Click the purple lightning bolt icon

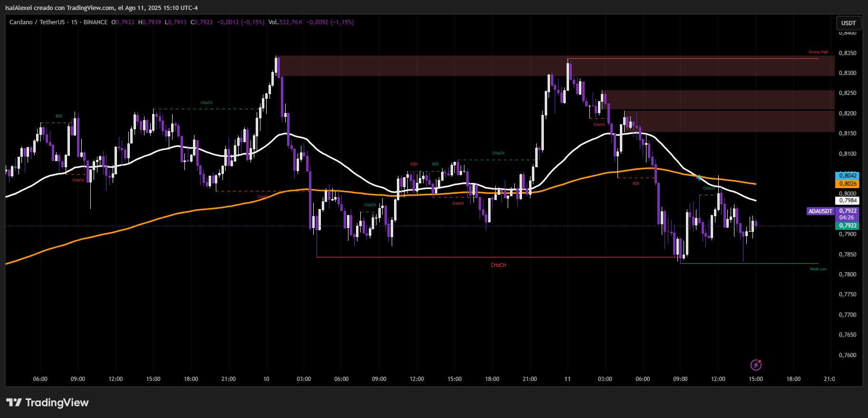click(x=756, y=365)
